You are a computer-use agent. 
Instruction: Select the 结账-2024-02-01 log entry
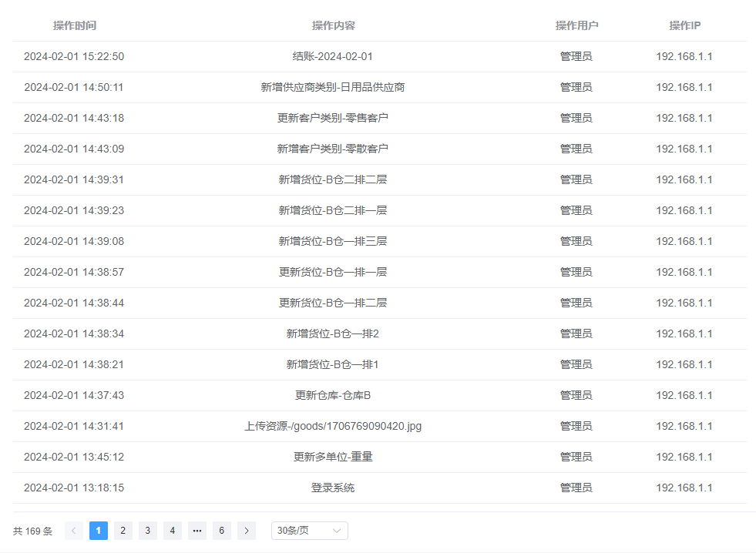[333, 56]
